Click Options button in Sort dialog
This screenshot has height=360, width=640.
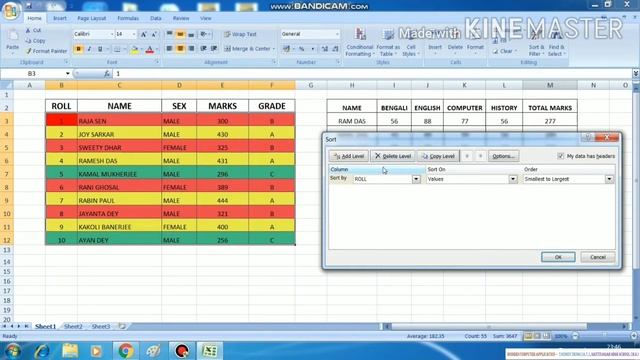[x=503, y=156]
